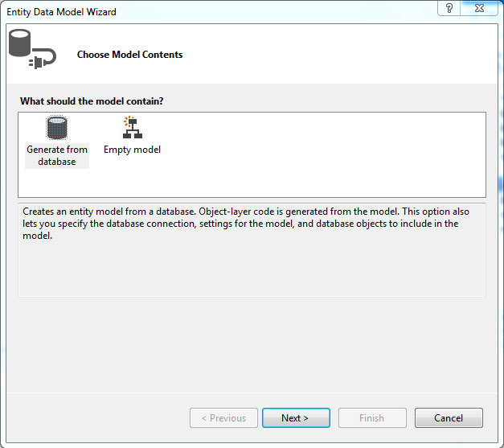
Task: Open wizard help via question mark button
Action: point(449,8)
